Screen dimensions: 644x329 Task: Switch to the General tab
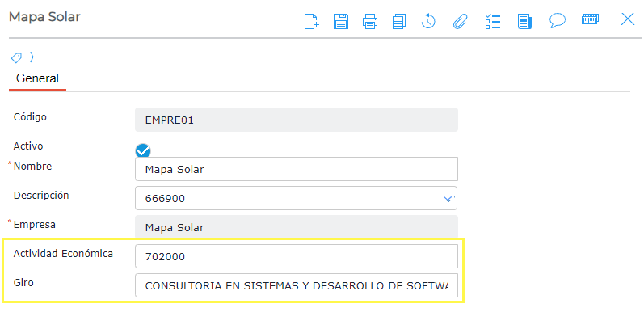click(37, 78)
